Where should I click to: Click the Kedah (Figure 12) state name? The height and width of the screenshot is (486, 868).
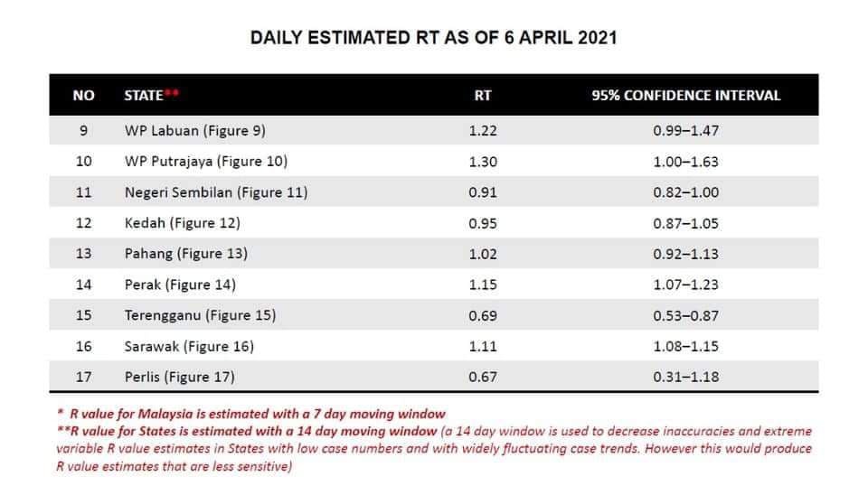pos(183,222)
